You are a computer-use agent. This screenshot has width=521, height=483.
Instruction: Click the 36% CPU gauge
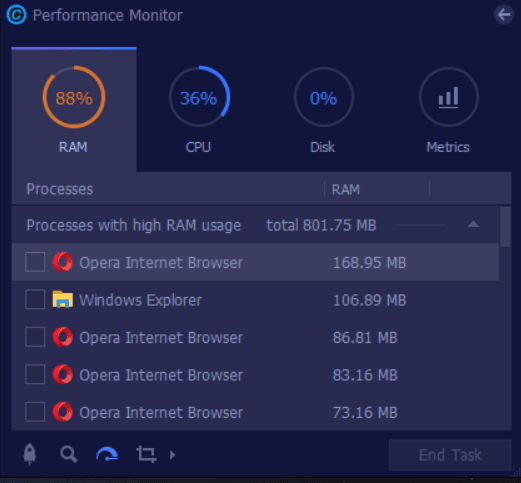[x=199, y=97]
